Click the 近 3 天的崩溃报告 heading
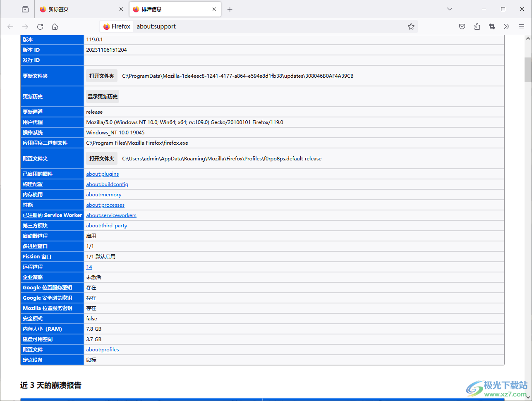 click(x=51, y=385)
